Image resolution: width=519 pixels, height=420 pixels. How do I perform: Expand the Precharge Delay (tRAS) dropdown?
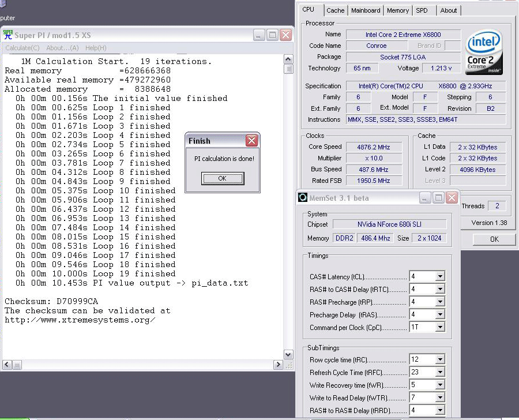440,314
